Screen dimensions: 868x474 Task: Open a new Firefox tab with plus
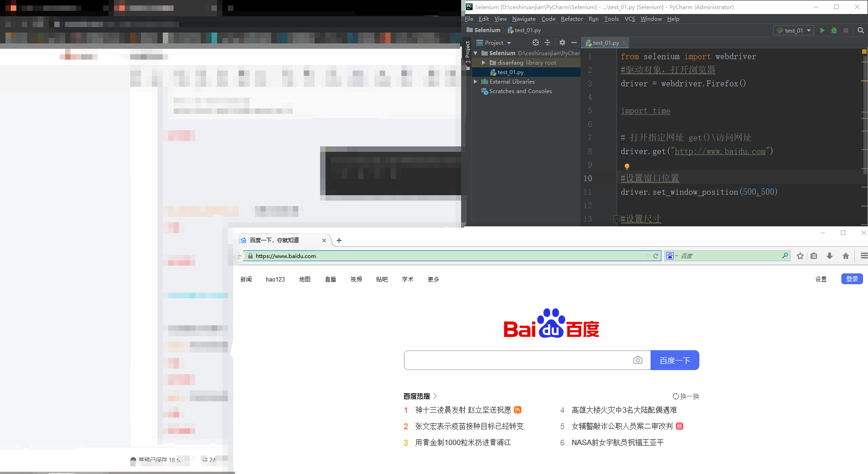339,240
